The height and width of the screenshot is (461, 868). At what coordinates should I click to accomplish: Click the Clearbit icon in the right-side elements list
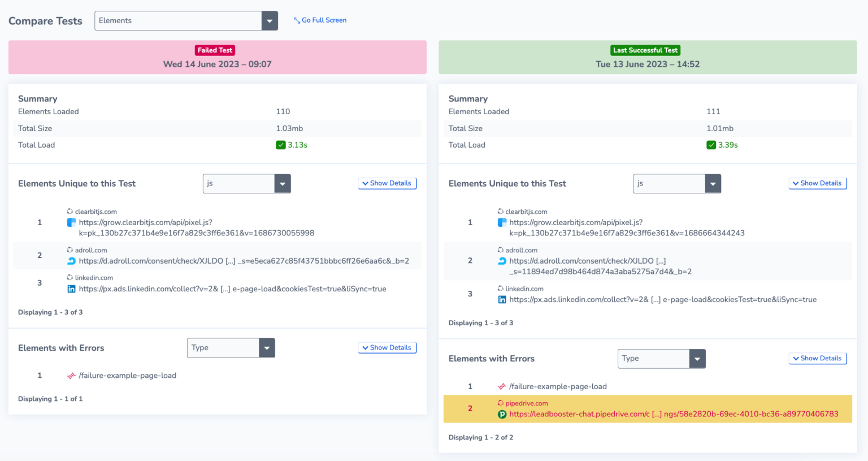click(502, 222)
